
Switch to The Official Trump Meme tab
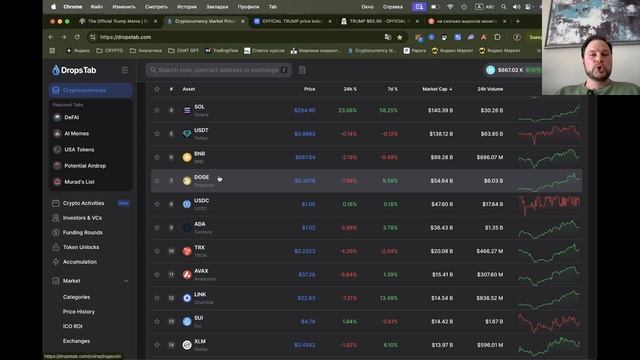point(118,21)
